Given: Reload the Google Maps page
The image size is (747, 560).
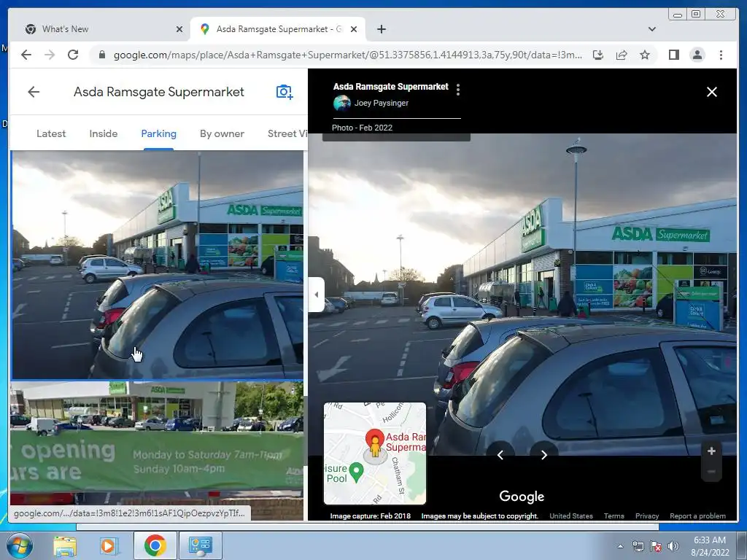Looking at the screenshot, I should coord(73,55).
